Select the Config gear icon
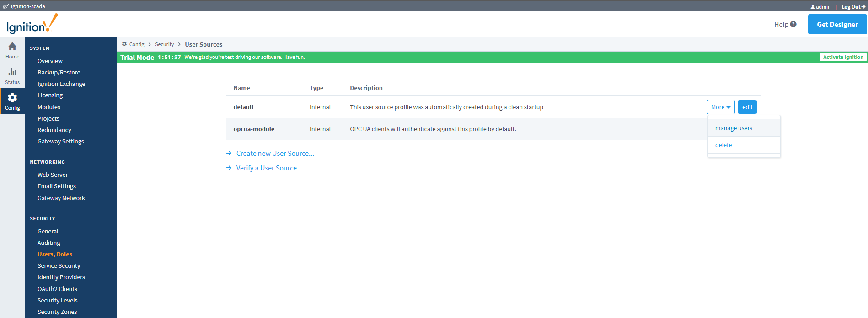Image resolution: width=868 pixels, height=318 pixels. 12,97
